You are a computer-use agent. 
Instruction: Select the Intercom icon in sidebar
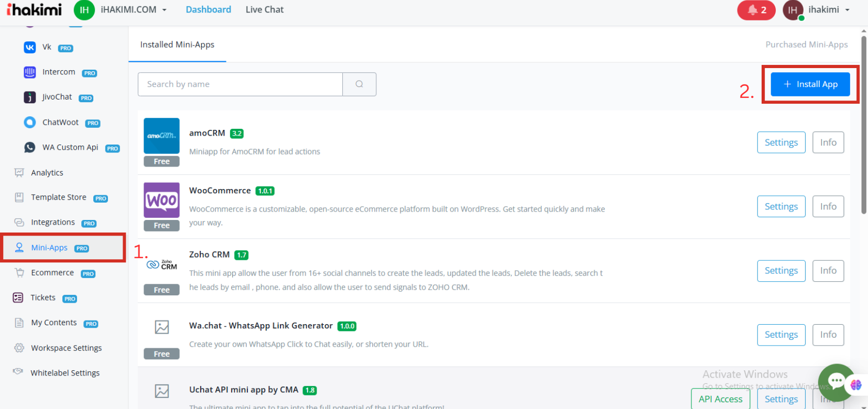(x=30, y=72)
